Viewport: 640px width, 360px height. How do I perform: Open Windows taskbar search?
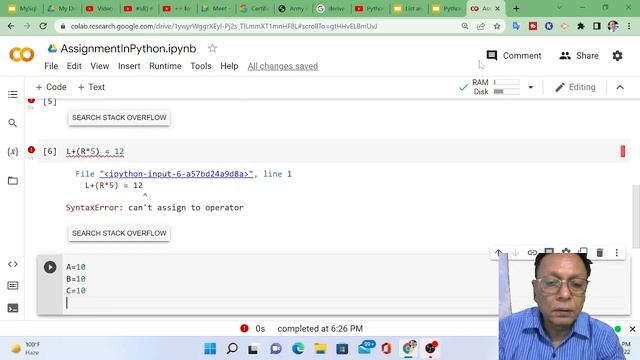click(232, 349)
